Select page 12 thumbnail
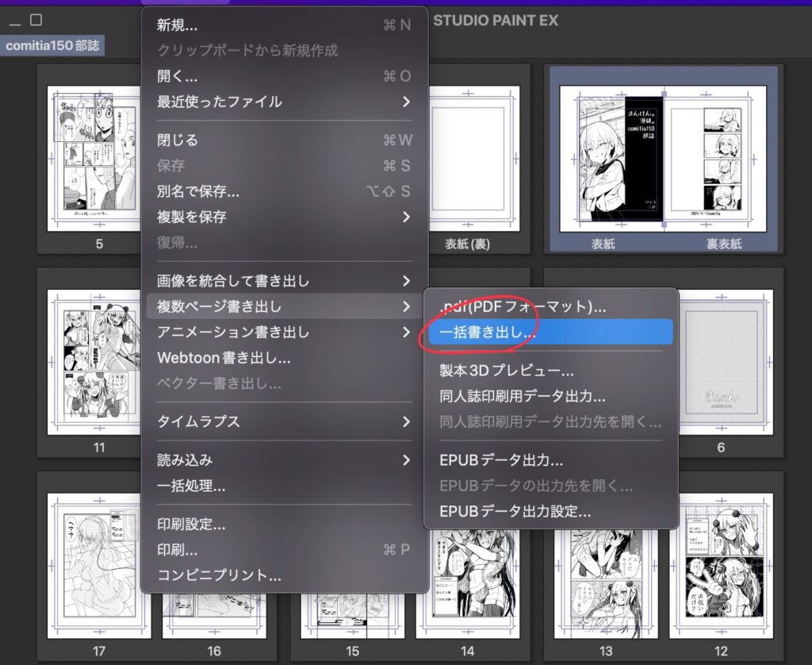The width and height of the screenshot is (812, 665). pos(721,566)
